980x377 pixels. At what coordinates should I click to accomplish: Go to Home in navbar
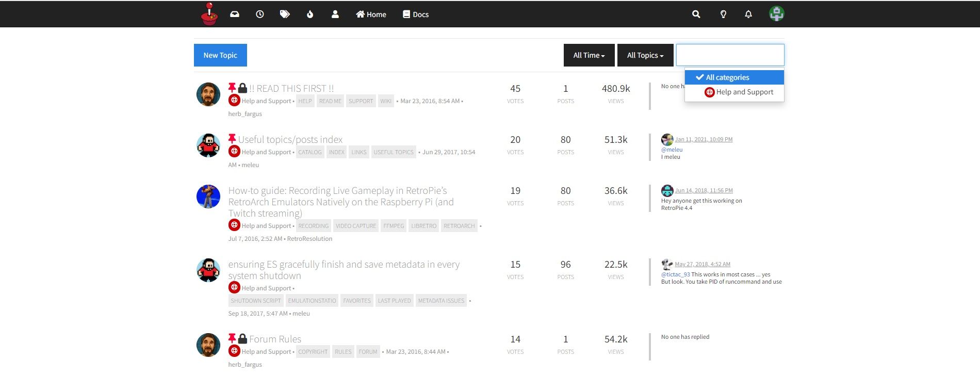[x=371, y=14]
